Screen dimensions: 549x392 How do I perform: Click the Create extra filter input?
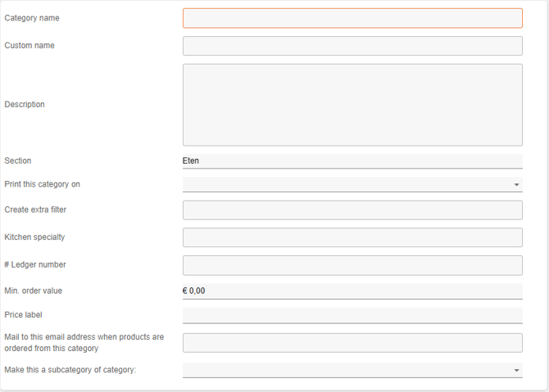click(352, 210)
